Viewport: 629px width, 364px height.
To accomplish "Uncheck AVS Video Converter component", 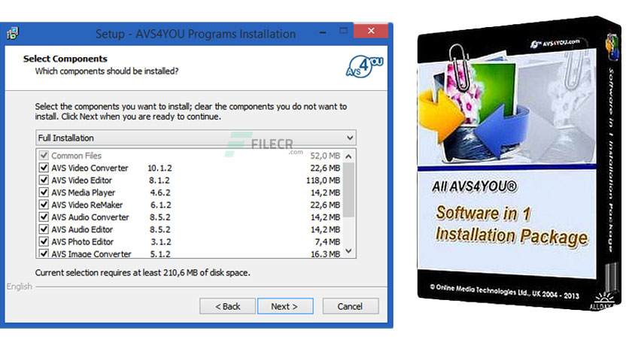I will pyautogui.click(x=44, y=168).
